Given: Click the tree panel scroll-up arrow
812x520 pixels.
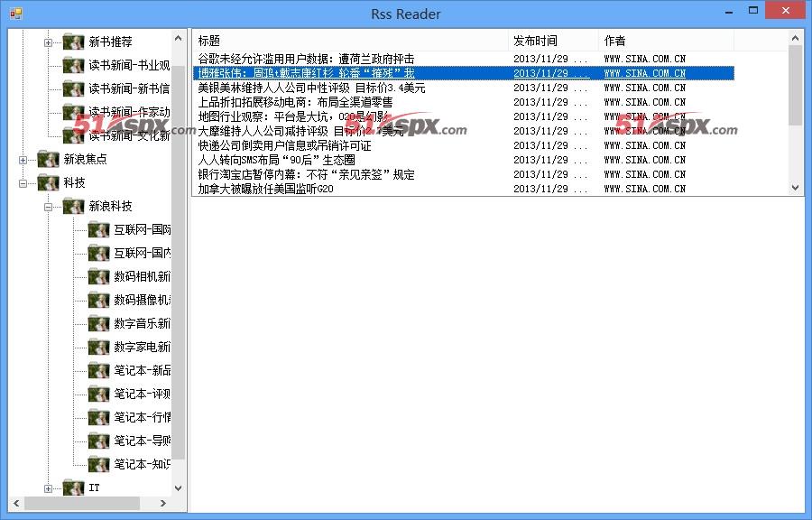Looking at the screenshot, I should tap(178, 38).
